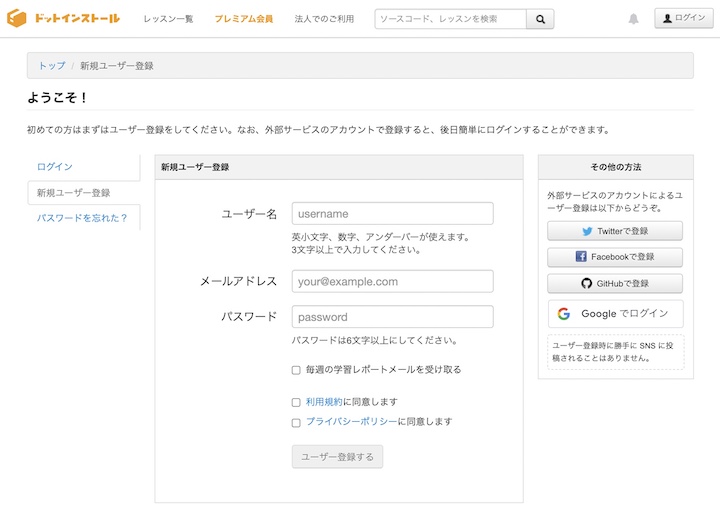This screenshot has width=720, height=511.
Task: Click the ユーザー登録する submit button
Action: click(x=337, y=457)
